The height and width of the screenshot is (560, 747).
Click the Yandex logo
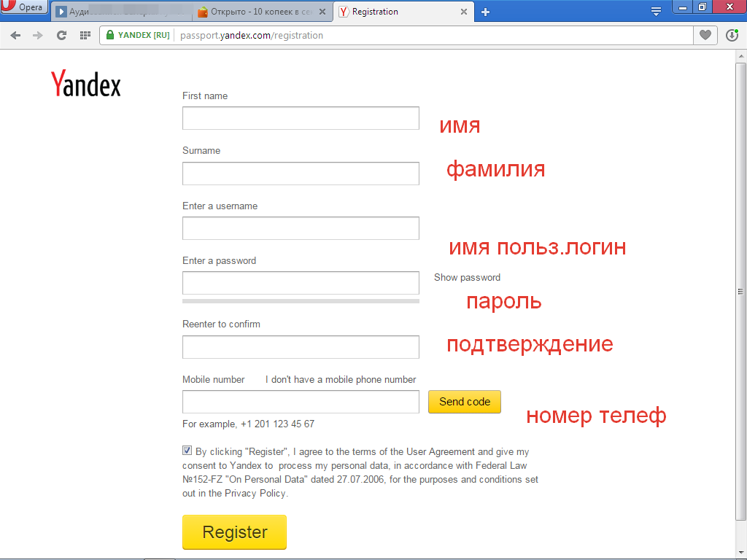[86, 84]
